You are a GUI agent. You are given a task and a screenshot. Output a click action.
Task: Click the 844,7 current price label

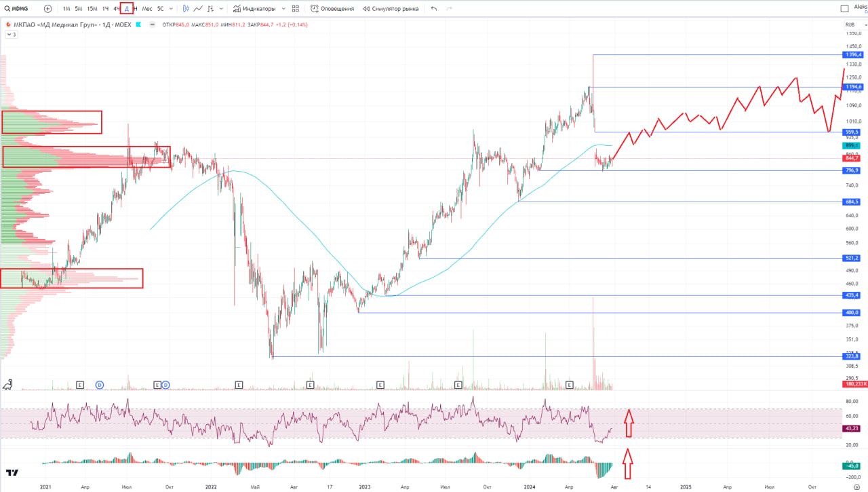pyautogui.click(x=852, y=157)
